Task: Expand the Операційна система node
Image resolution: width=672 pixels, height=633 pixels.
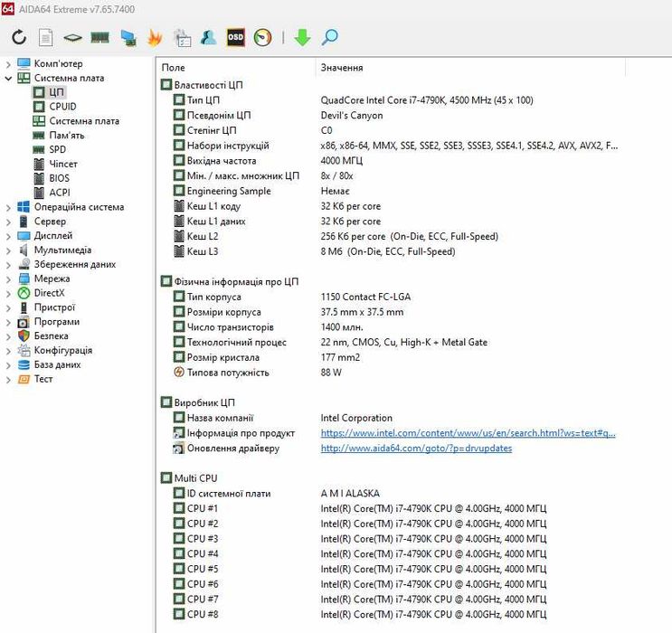Action: coord(8,207)
